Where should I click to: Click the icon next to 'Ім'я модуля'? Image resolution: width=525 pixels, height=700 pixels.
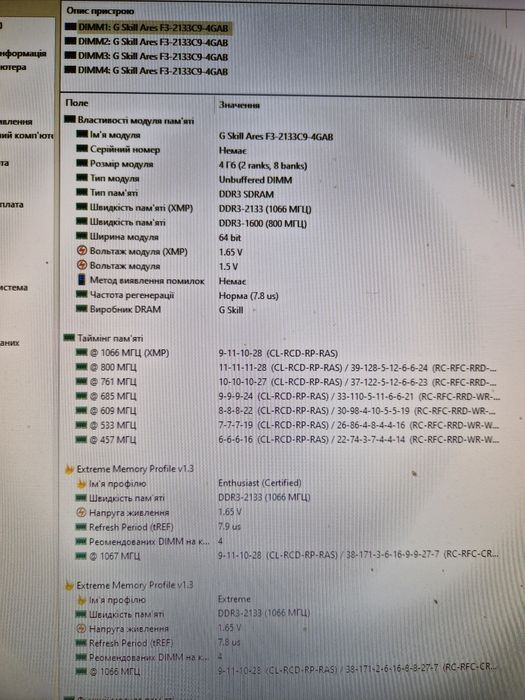[82, 134]
